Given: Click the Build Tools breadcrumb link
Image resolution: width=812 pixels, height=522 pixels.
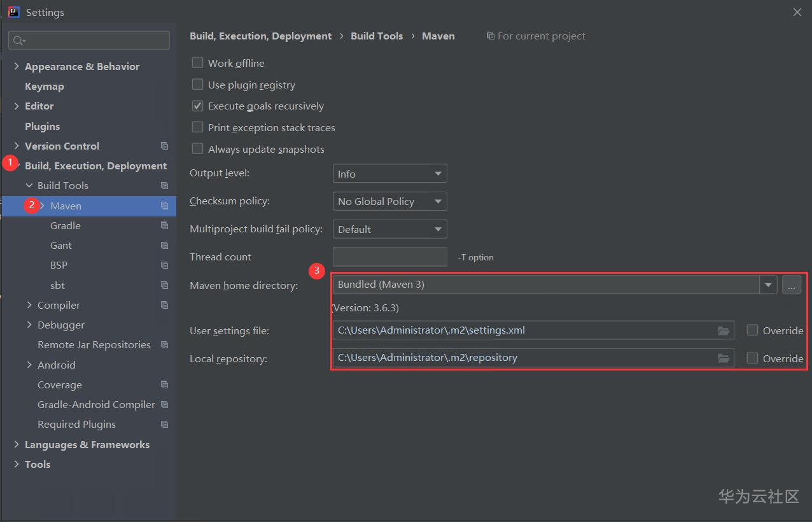Looking at the screenshot, I should pyautogui.click(x=377, y=36).
